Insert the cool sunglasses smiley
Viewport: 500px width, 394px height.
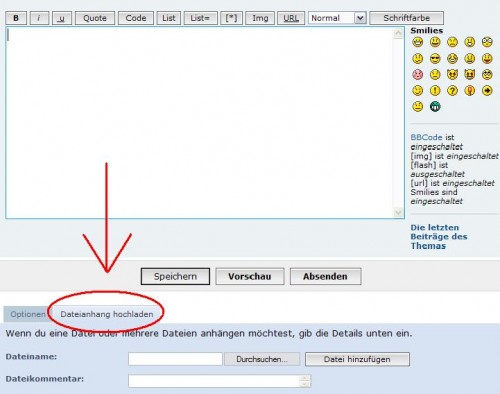coord(435,59)
